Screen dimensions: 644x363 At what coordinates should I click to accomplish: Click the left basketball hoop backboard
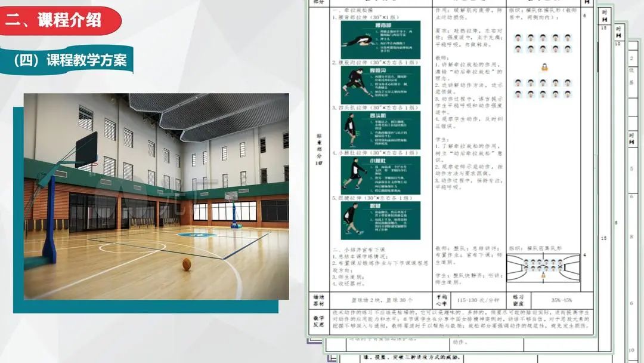point(86,149)
